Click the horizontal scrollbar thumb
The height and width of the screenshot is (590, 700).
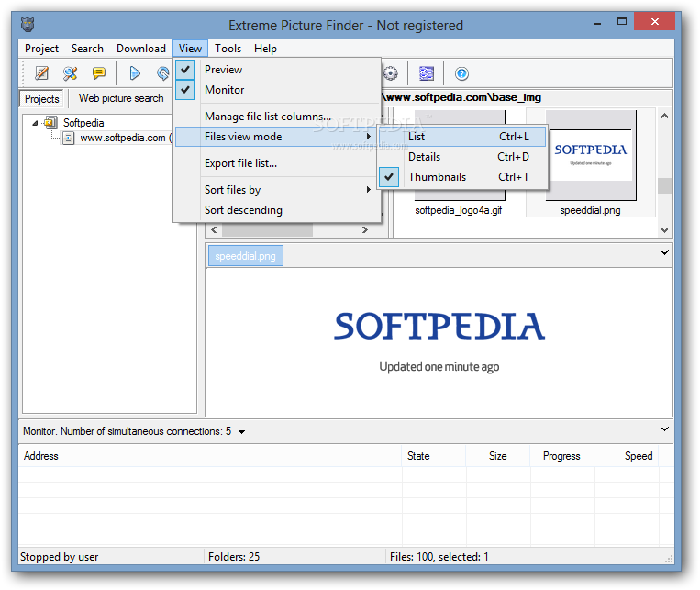[x=267, y=230]
